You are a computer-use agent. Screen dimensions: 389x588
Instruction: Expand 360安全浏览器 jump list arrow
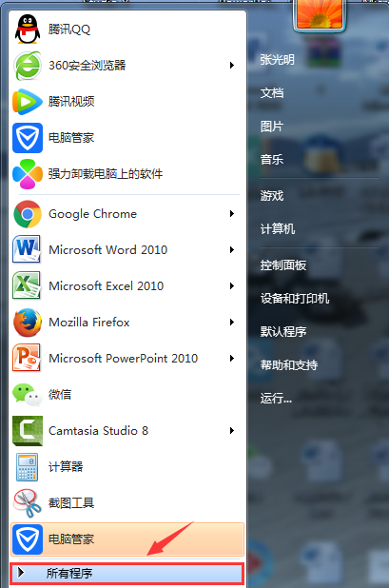click(232, 66)
